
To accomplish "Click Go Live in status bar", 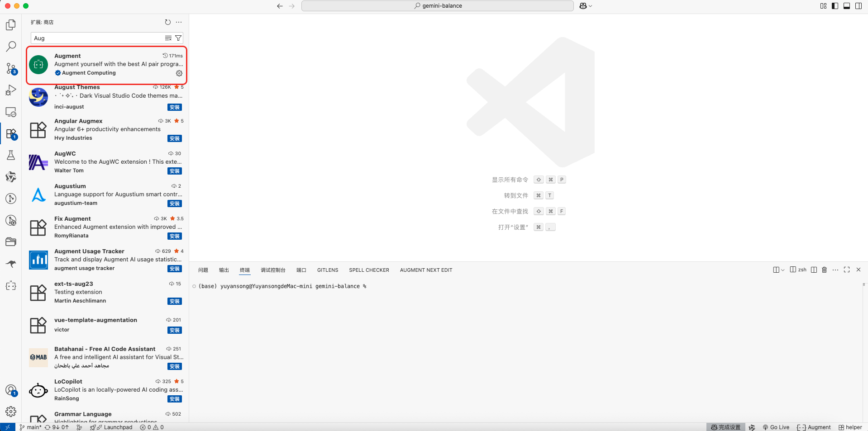I will point(776,427).
